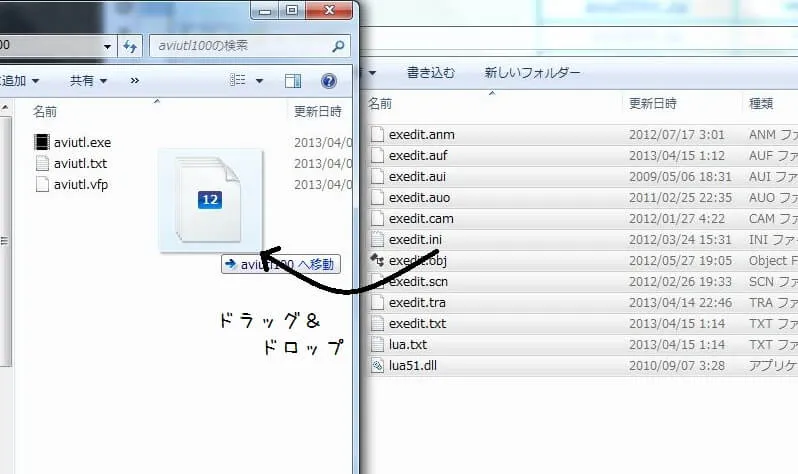Sort by 種類 column in right window
Image resolution: width=798 pixels, height=474 pixels.
[761, 103]
